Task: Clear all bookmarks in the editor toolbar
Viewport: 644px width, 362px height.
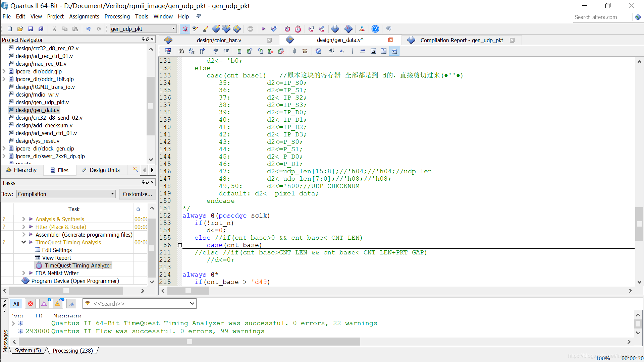Action: pos(281,51)
